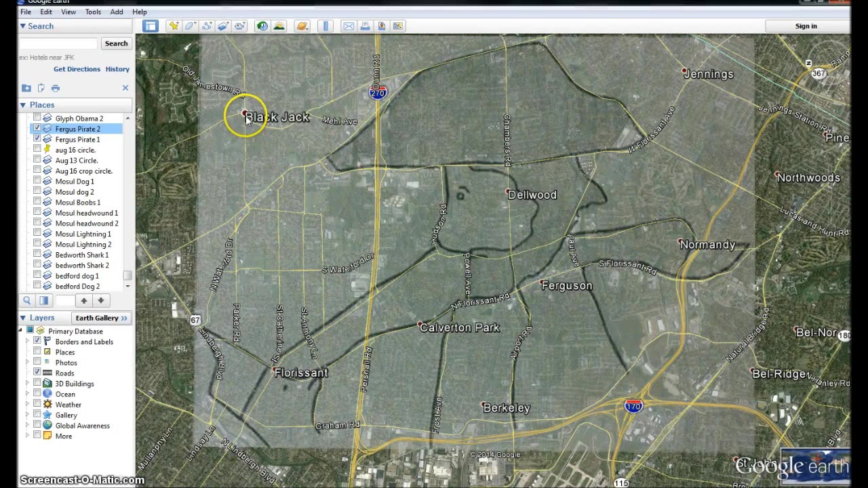868x488 pixels.
Task: Click View in Google Maps icon
Action: coord(398,26)
